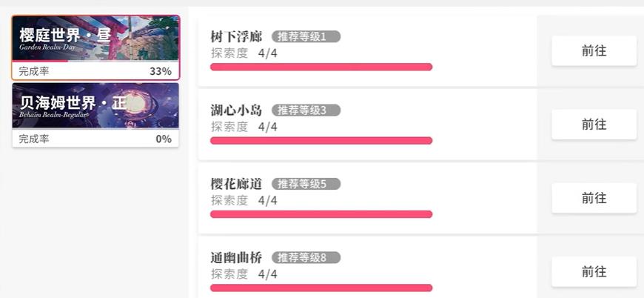This screenshot has width=644, height=298.
Task: Click the 推荐等级3 level badge
Action: point(306,110)
